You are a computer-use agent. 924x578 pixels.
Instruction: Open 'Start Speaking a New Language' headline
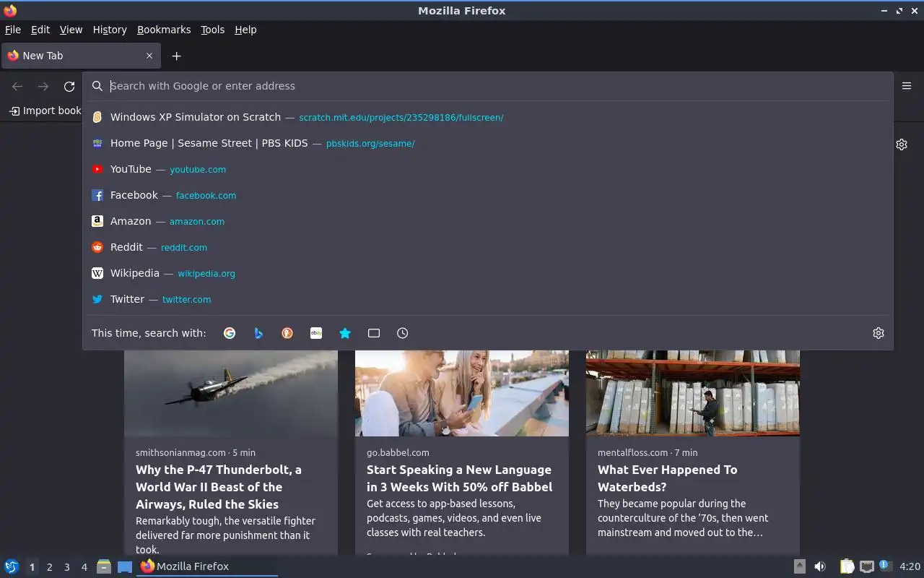459,478
